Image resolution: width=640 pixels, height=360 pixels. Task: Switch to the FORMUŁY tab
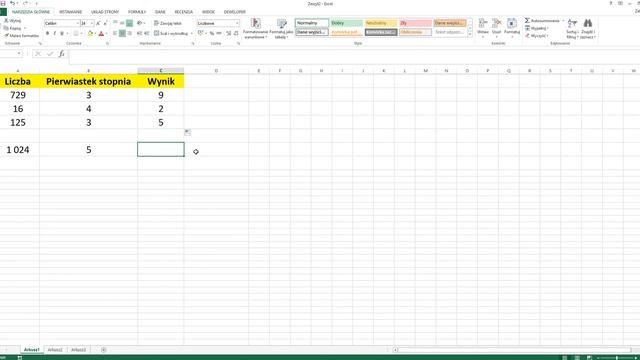click(x=137, y=12)
